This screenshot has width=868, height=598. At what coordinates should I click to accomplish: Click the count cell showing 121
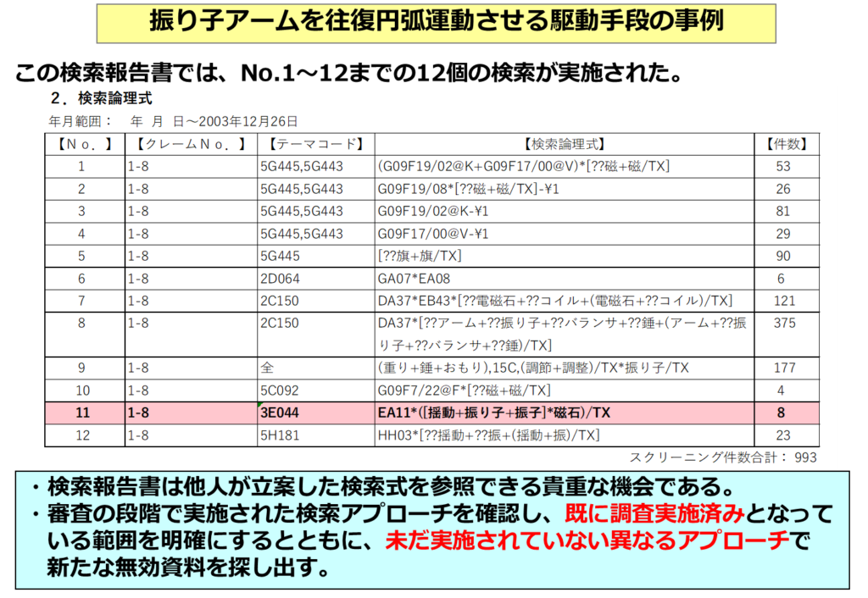(x=786, y=301)
